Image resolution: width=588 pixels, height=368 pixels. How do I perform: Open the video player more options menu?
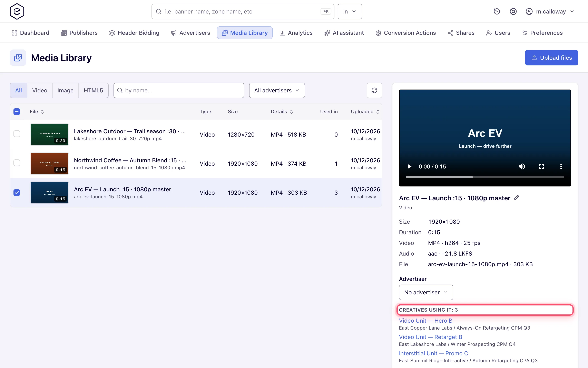pos(561,166)
